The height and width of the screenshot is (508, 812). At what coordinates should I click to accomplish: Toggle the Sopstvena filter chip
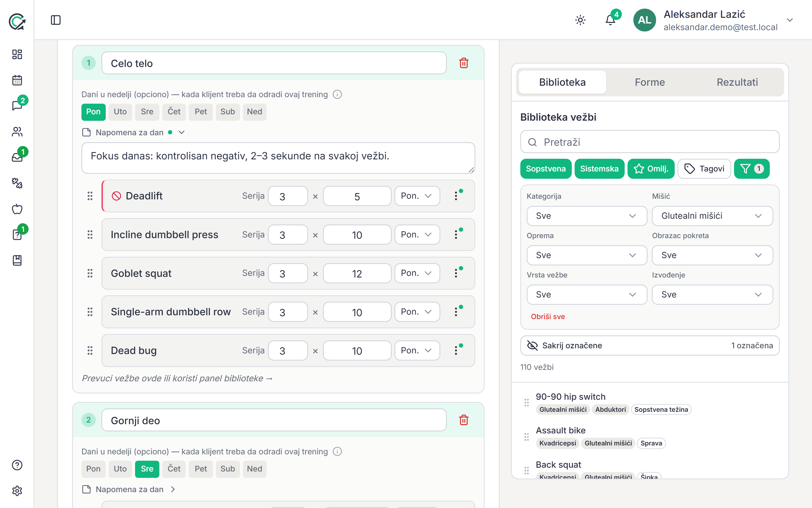[x=546, y=169]
